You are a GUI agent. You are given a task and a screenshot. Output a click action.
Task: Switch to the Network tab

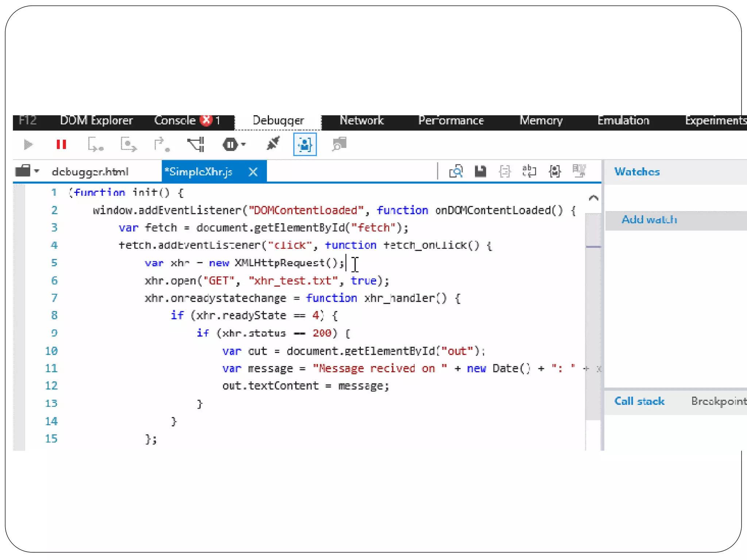361,121
